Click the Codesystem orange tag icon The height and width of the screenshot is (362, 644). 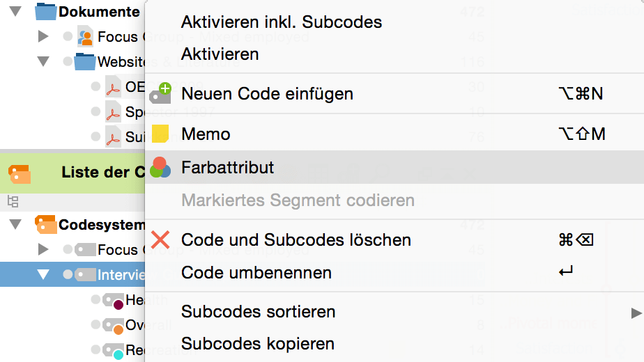[x=45, y=224]
